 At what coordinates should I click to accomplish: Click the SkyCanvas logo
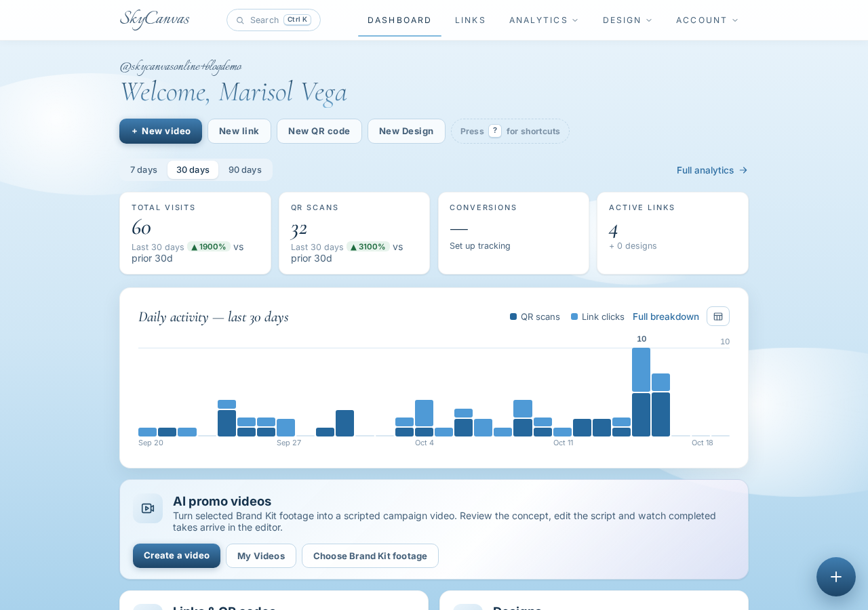tap(155, 20)
